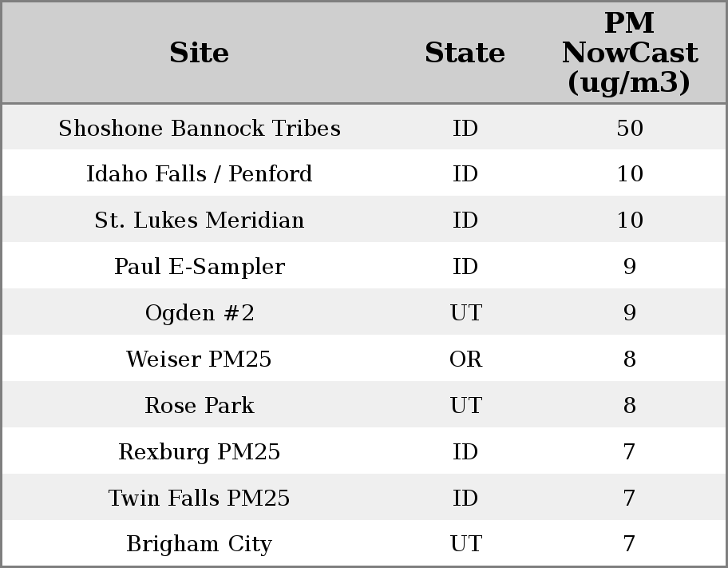Select the Idaho Falls / Penford row
The image size is (728, 568).
click(x=200, y=174)
